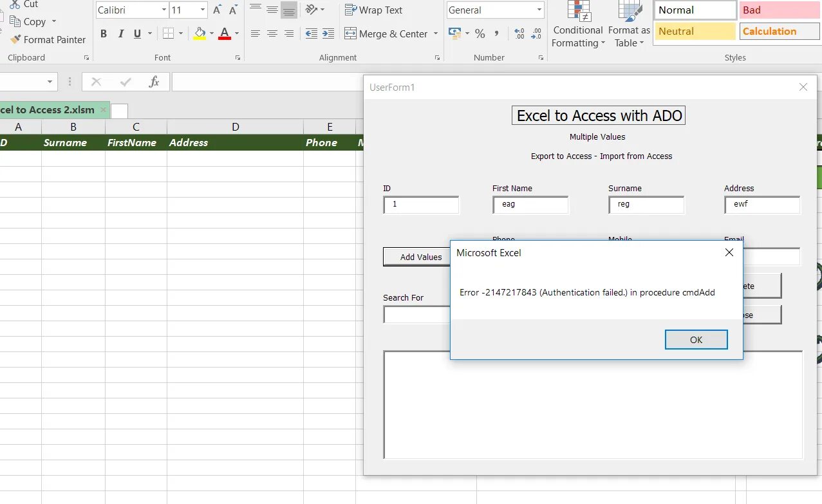Image resolution: width=822 pixels, height=504 pixels.
Task: Apply Normal cell style
Action: click(695, 10)
